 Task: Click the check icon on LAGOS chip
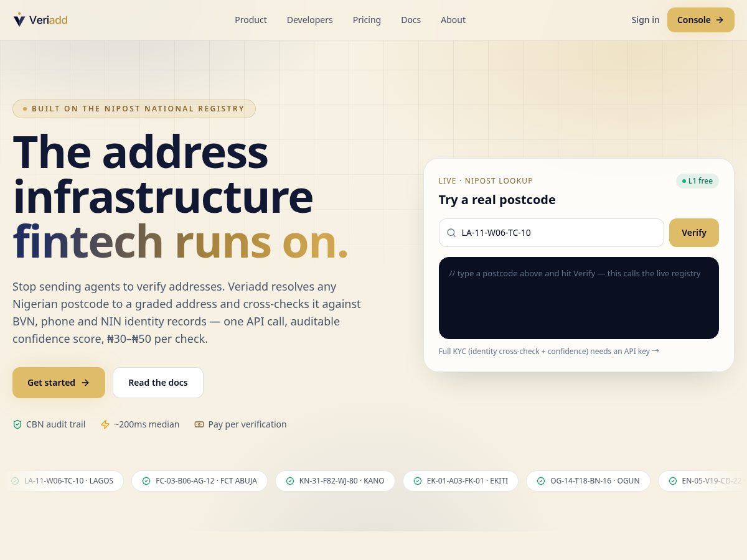15,481
